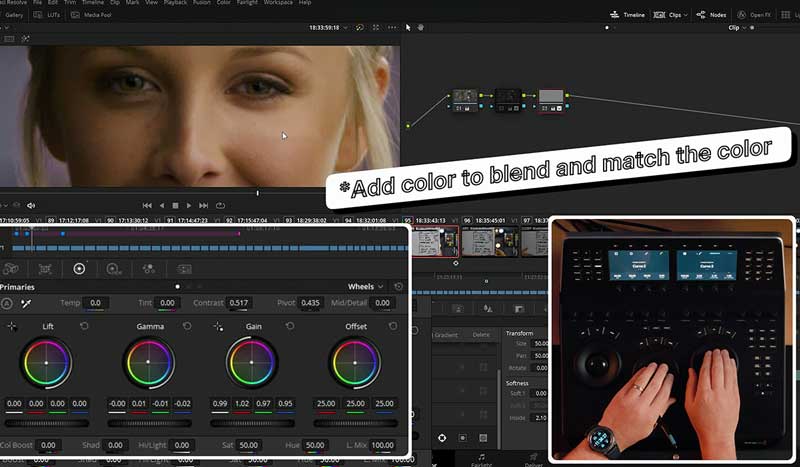The image size is (800, 467).
Task: Mute the viewer audio speaker icon
Action: click(31, 205)
